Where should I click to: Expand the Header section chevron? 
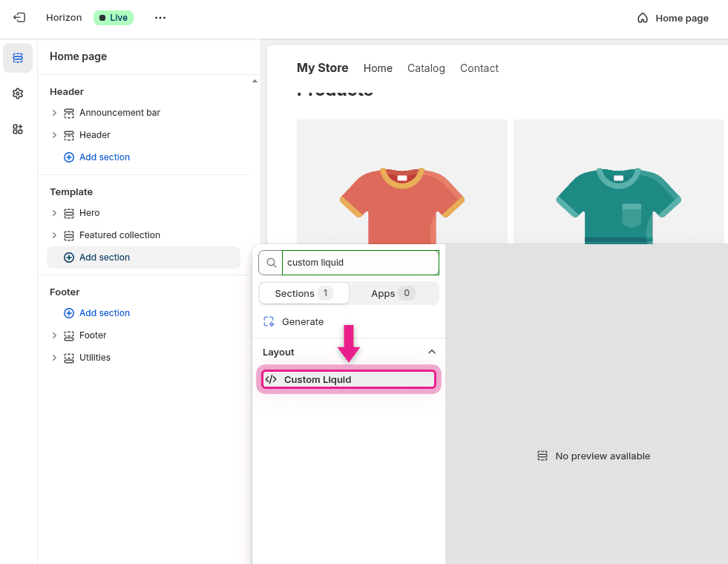point(53,135)
